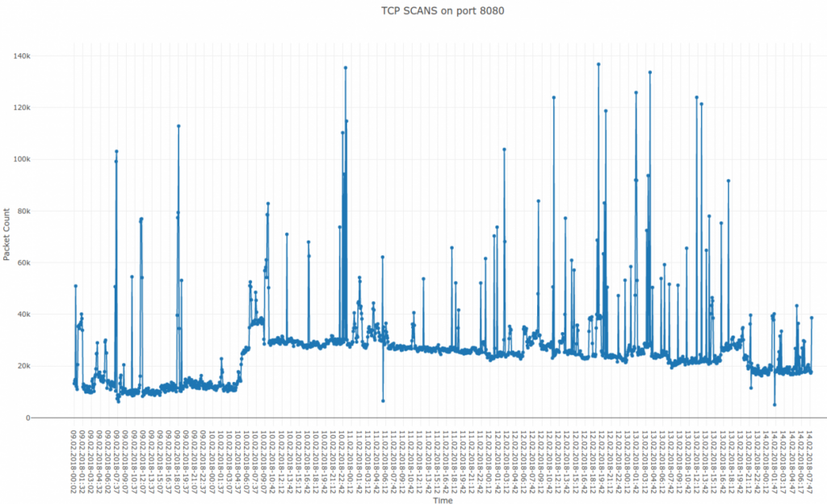827x504 pixels.
Task: Click x-axis label 09.02.2018-18:07
Action: click(x=177, y=462)
